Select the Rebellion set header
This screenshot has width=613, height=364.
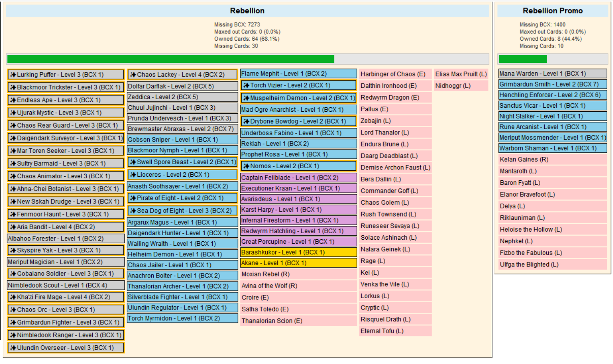pyautogui.click(x=247, y=11)
